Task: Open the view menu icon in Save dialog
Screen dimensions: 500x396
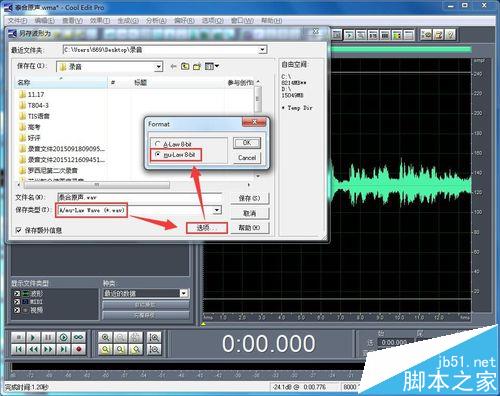Action: coord(212,66)
